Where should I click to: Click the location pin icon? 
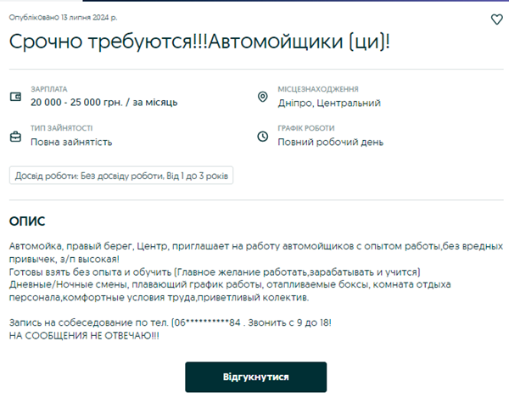(263, 96)
